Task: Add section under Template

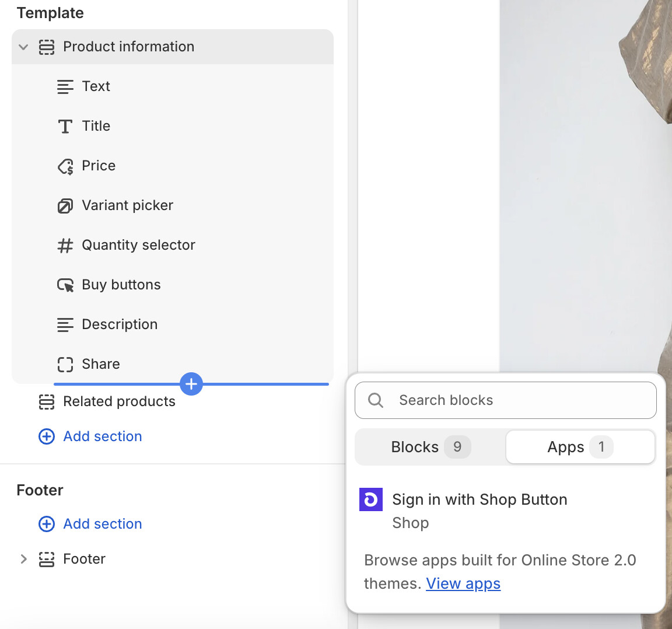Action: point(103,436)
